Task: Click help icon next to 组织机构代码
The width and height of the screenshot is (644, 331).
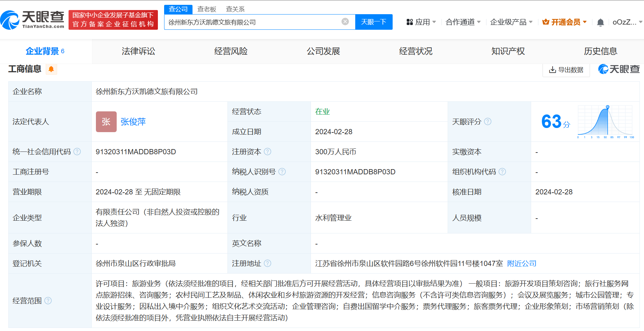Action: pos(502,172)
